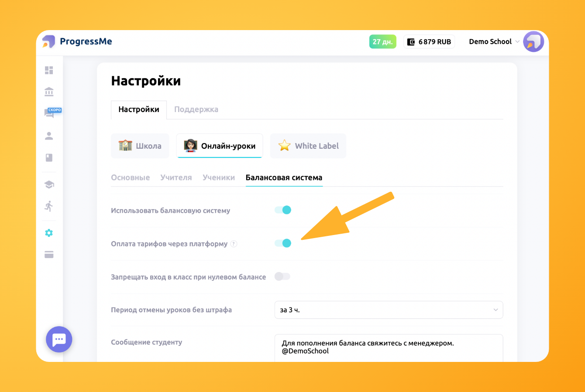Toggle off Оплата тарифов через платформу
Viewport: 585px width, 392px height.
[x=283, y=243]
